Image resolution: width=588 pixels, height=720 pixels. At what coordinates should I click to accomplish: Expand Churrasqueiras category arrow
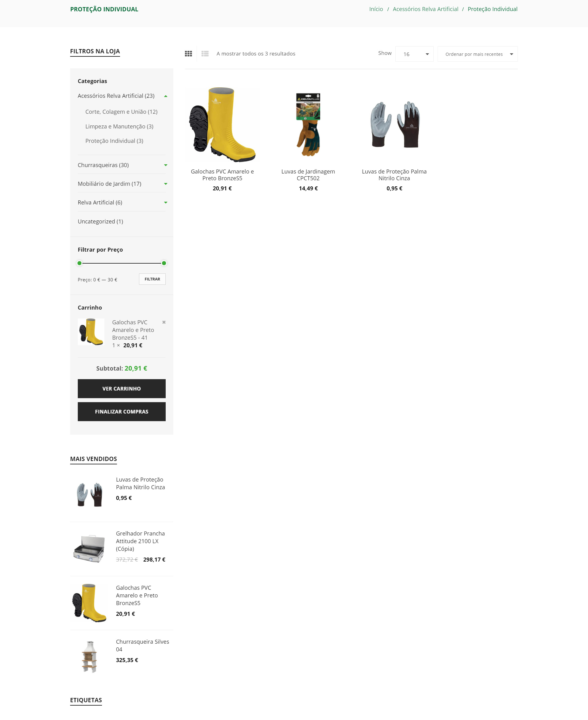pyautogui.click(x=166, y=165)
